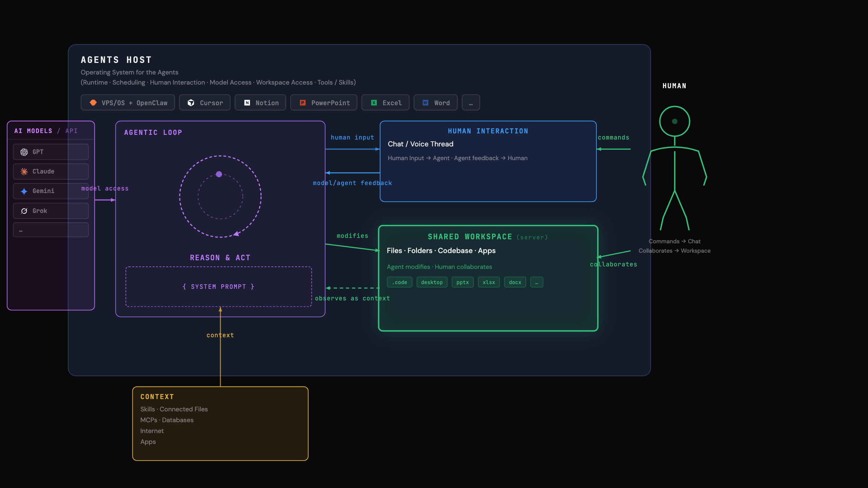Click the PowerPoint logo icon
868x488 pixels.
click(303, 103)
